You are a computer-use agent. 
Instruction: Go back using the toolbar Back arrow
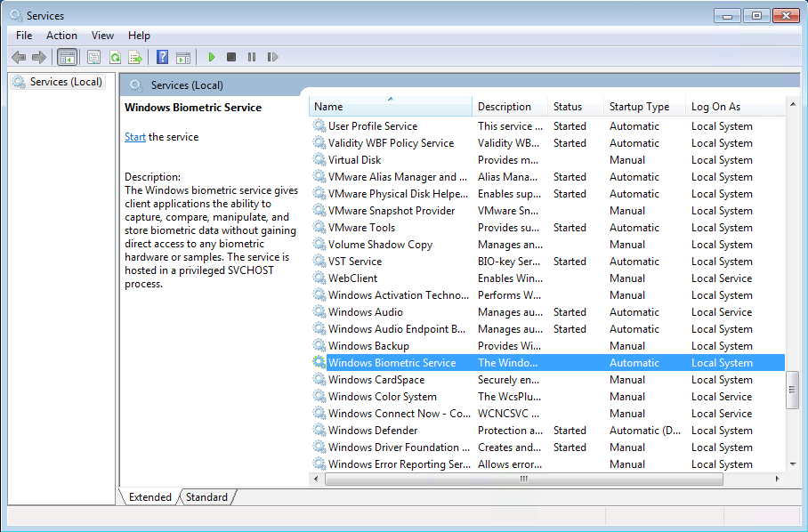(19, 57)
